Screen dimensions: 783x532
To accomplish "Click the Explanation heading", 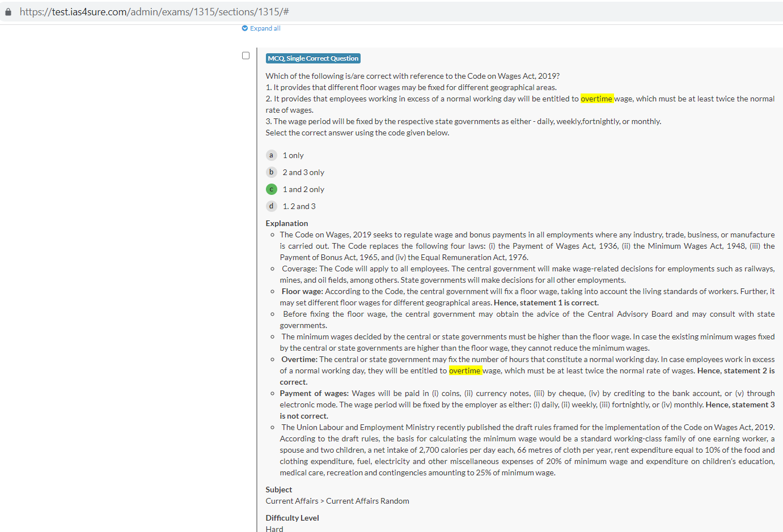I will [287, 223].
